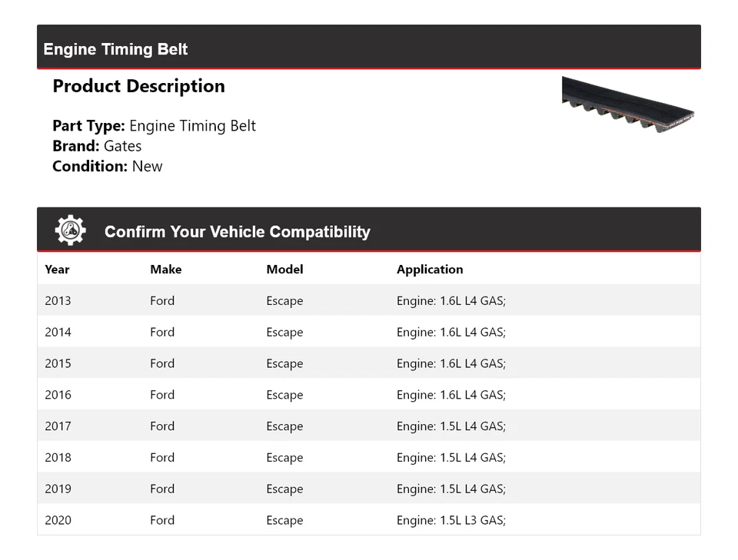Click the 2018 year cell
This screenshot has height=560, width=738.
tap(58, 458)
